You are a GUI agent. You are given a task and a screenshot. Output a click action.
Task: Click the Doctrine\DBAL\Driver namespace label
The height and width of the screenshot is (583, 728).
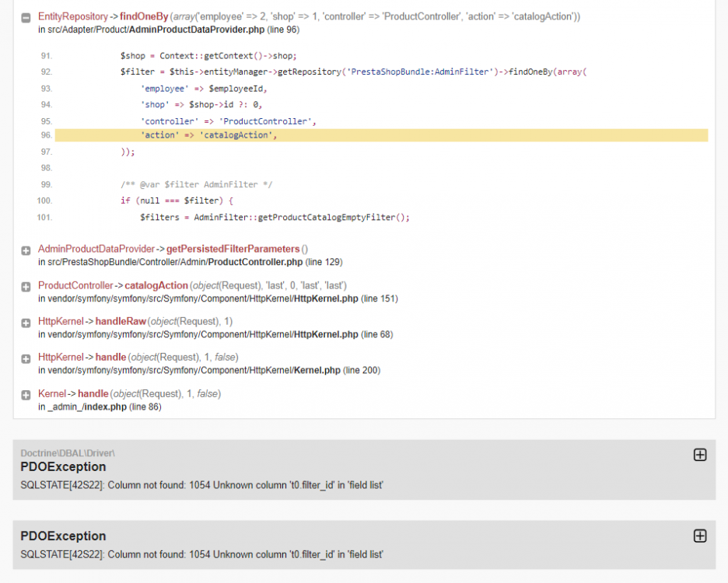click(68, 453)
